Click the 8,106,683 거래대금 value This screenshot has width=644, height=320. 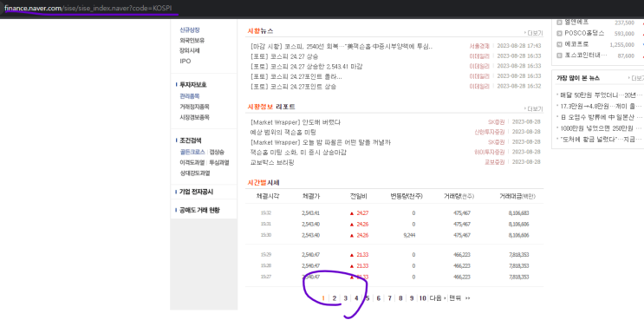[518, 212]
